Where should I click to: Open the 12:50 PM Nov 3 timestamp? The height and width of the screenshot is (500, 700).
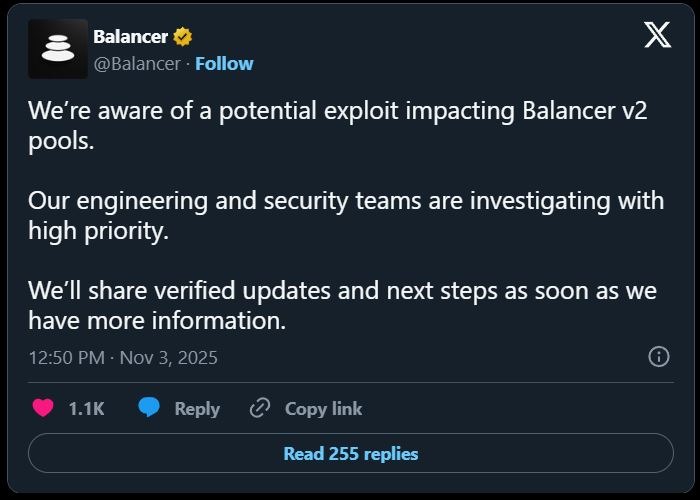tap(123, 357)
